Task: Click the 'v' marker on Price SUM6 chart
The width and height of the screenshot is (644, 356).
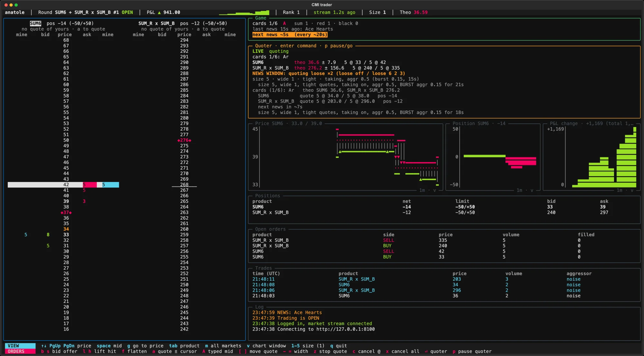Action: pyautogui.click(x=434, y=190)
